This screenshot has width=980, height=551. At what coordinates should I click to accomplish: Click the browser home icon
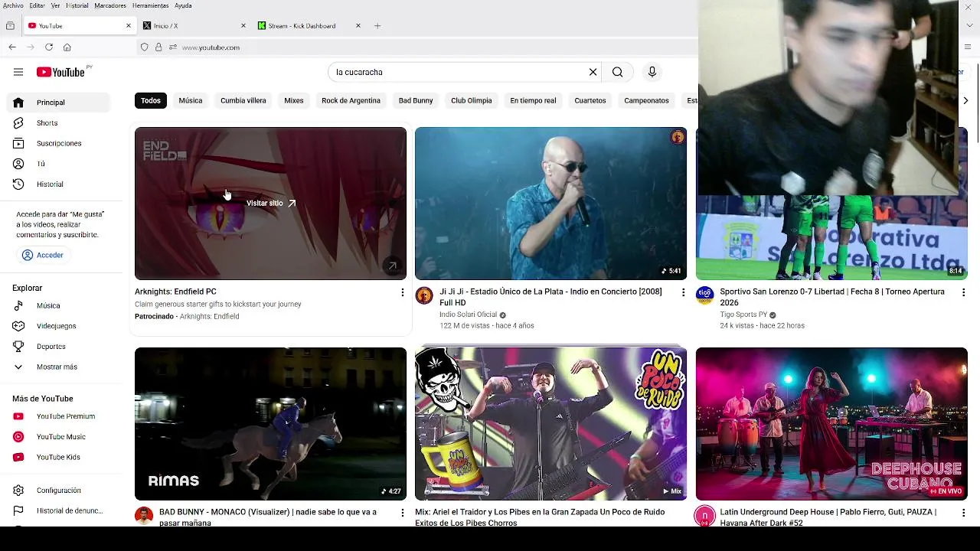(x=67, y=47)
